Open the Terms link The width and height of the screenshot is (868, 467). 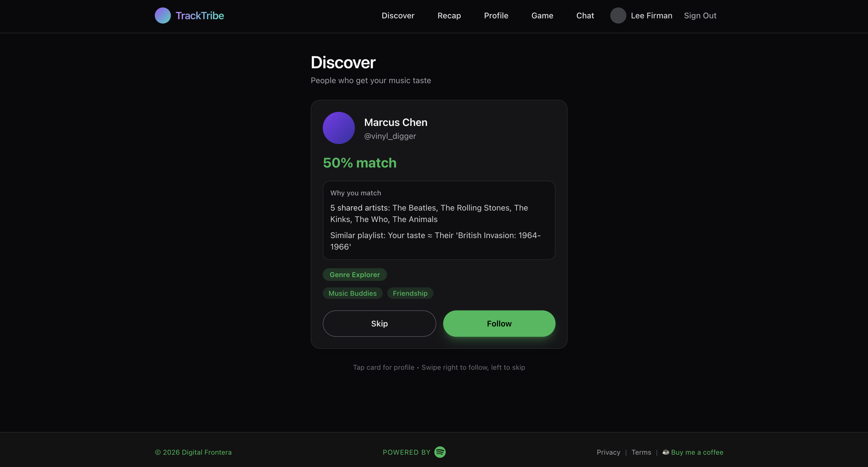641,452
